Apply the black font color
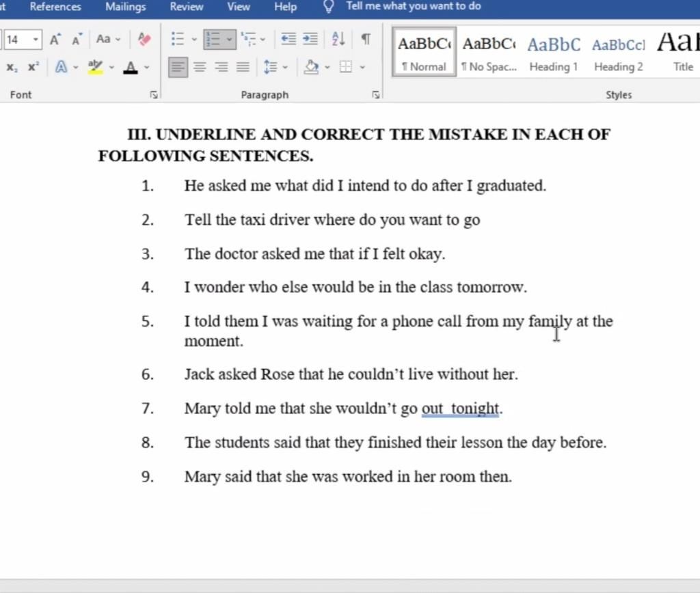The image size is (700, 593). click(131, 68)
